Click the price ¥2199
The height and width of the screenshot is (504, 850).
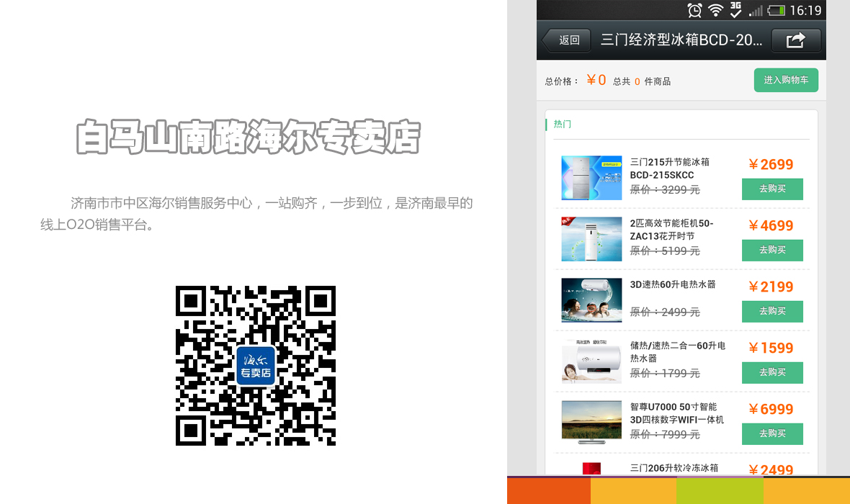(771, 287)
